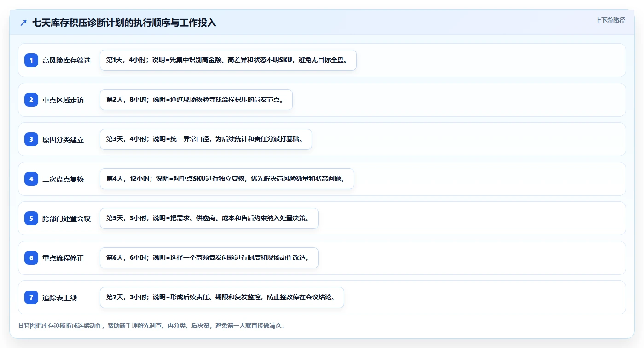This screenshot has width=644, height=348.
Task: Click step badge number 3
Action: pos(31,139)
